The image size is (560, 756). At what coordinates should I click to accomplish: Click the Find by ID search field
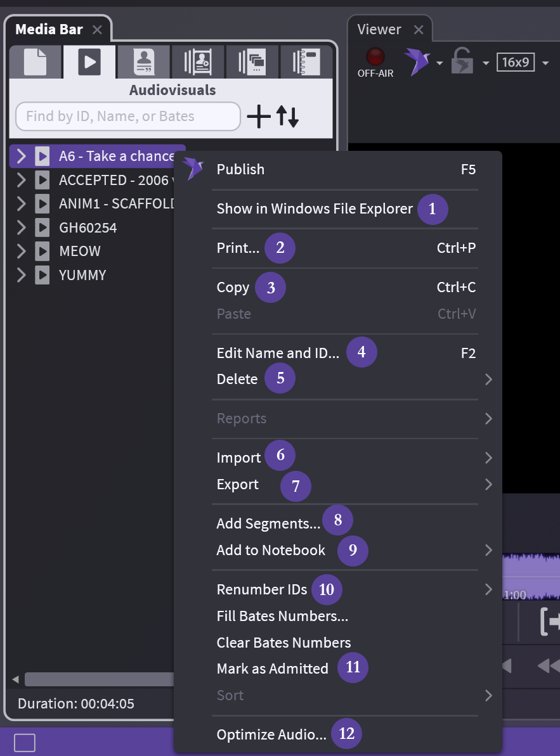128,117
